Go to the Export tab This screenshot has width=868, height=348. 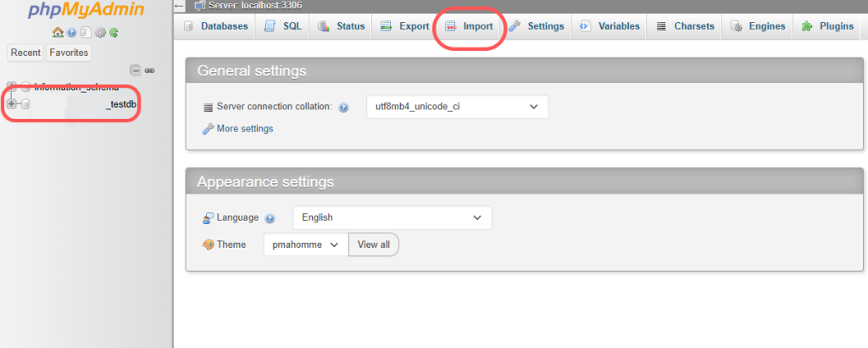pyautogui.click(x=405, y=26)
